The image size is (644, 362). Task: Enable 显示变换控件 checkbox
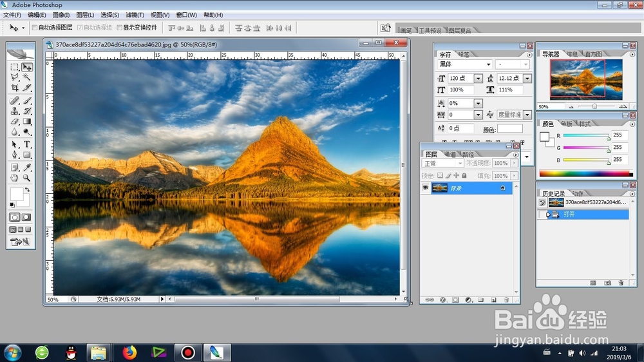pyautogui.click(x=120, y=28)
